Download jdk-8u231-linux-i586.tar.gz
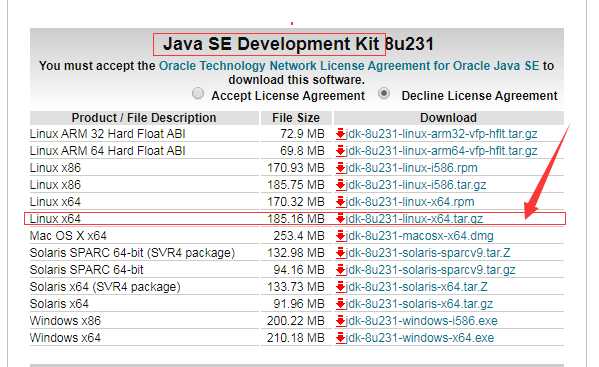 pos(416,185)
